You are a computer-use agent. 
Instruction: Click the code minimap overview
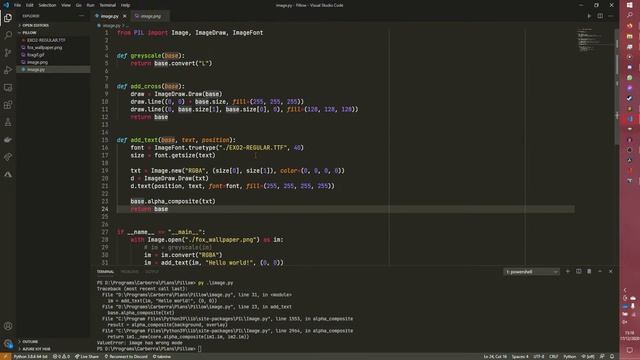tap(594, 40)
